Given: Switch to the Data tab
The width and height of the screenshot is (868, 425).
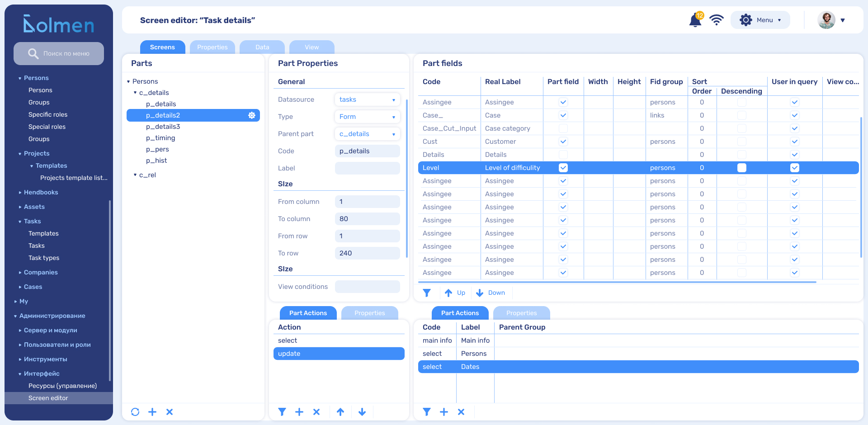Looking at the screenshot, I should pos(262,47).
